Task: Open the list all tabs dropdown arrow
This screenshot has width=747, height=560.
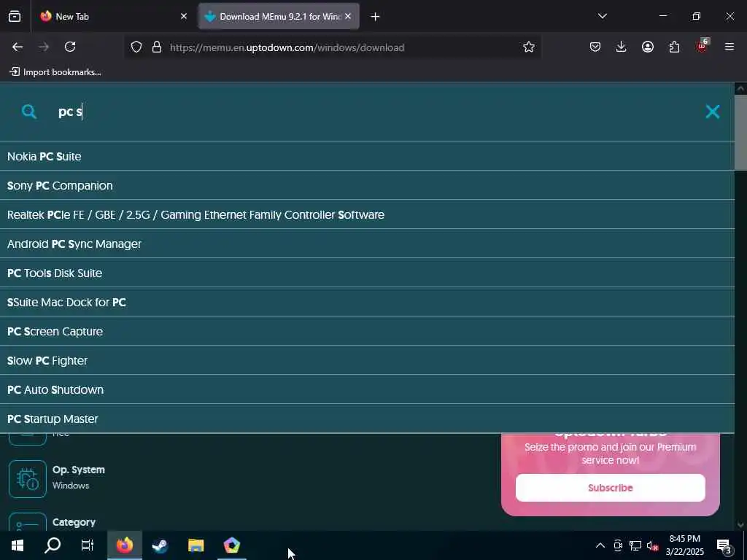Action: click(602, 16)
